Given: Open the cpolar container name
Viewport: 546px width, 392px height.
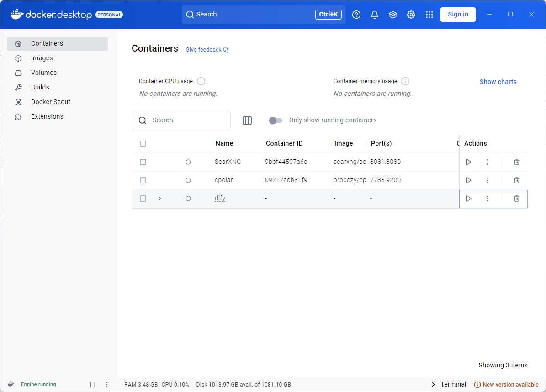Looking at the screenshot, I should [223, 180].
